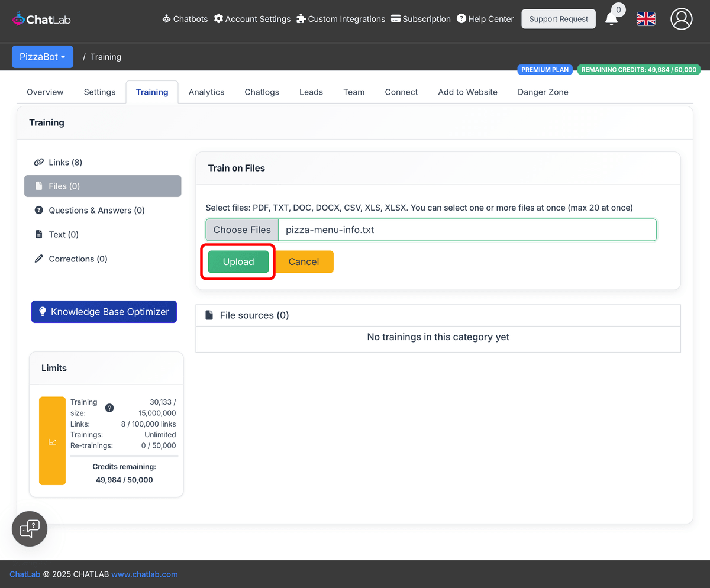Open the notifications bell
Viewport: 710px width, 588px height.
pos(612,19)
